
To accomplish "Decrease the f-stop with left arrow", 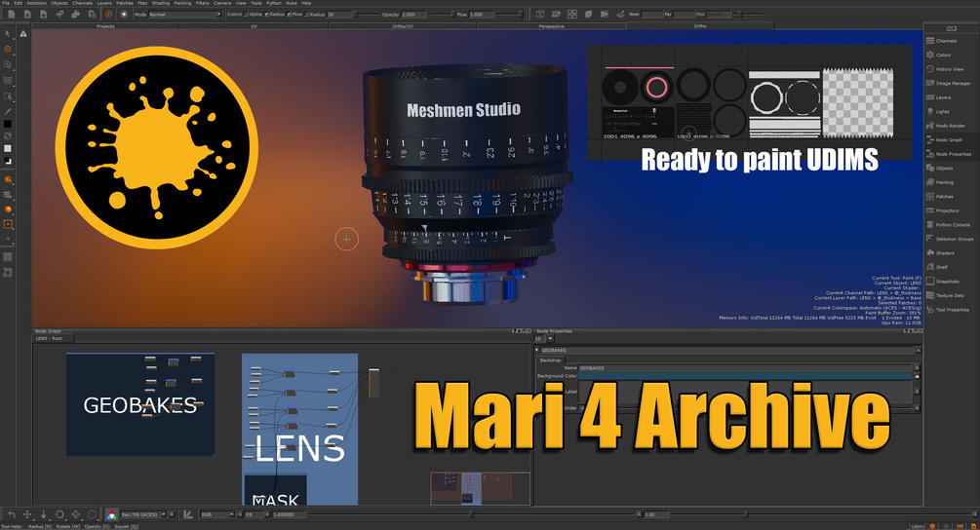I will pos(241,514).
